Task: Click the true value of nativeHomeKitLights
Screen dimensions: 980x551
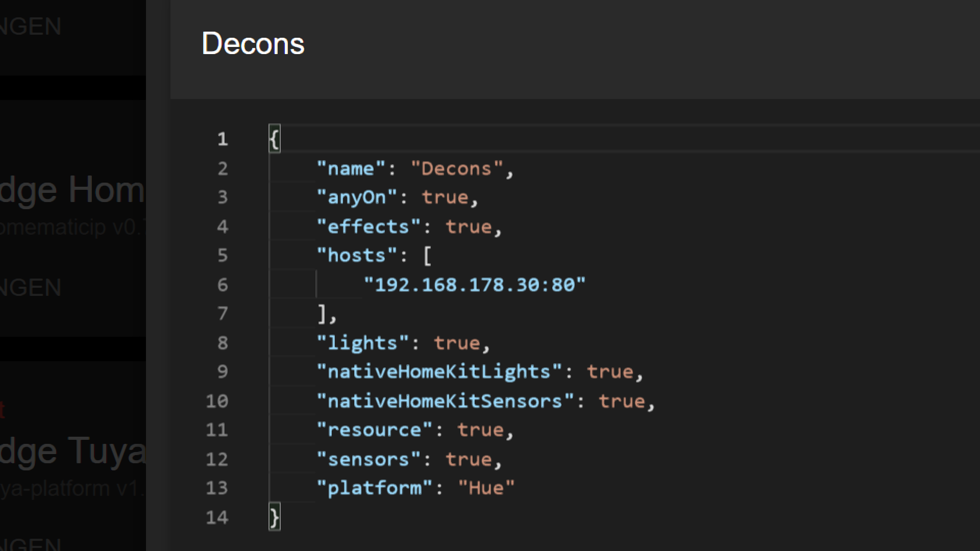Action: click(x=610, y=372)
